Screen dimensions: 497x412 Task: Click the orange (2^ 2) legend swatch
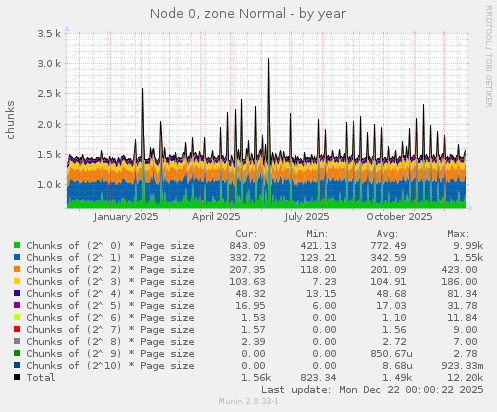pos(17,269)
